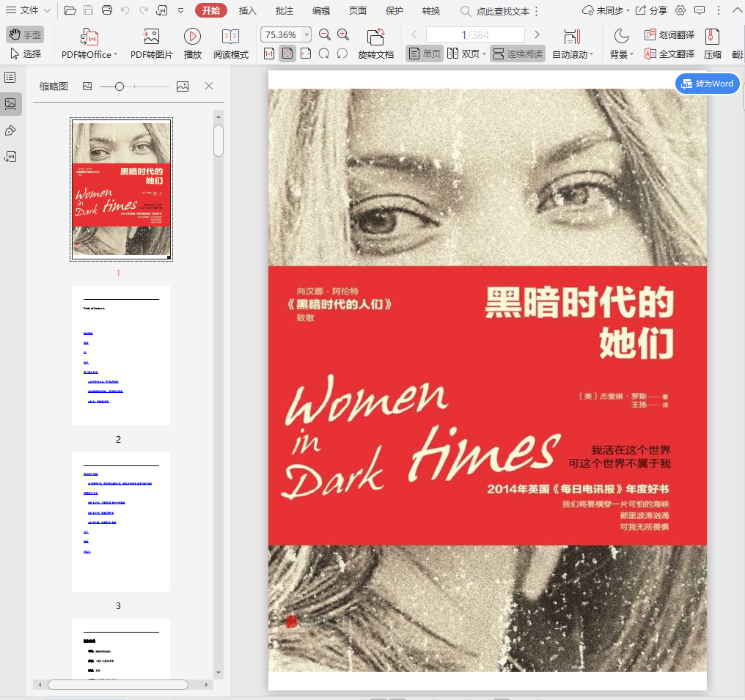Open the zoom percentage dropdown
This screenshot has width=745, height=700.
[306, 35]
